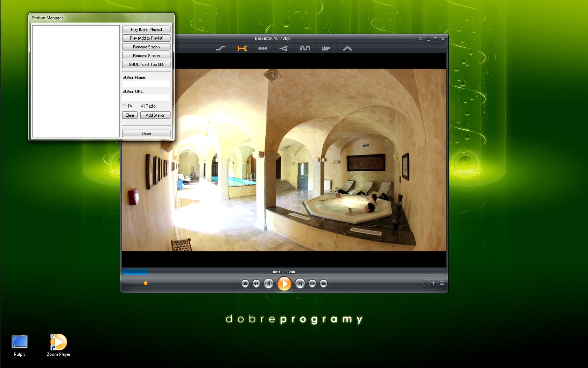Open the playlist lines icon

pyautogui.click(x=442, y=283)
